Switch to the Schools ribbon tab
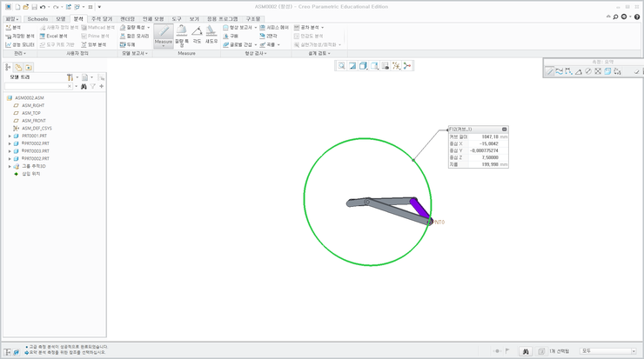The height and width of the screenshot is (359, 644). (37, 19)
